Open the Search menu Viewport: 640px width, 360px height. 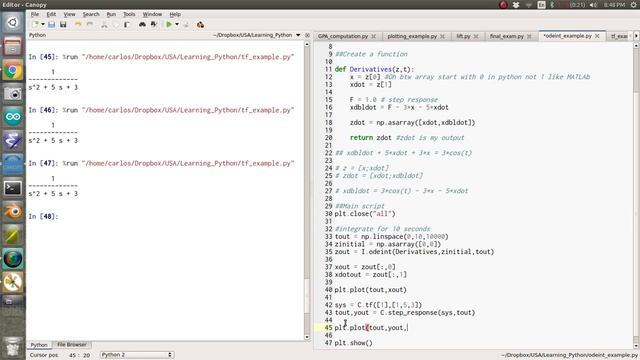(x=91, y=14)
